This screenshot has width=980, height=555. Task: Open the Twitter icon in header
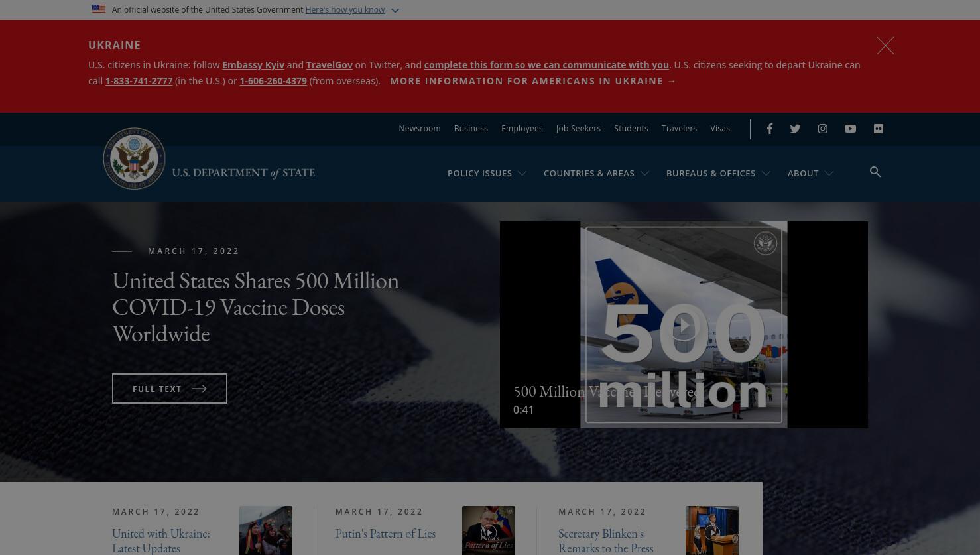click(795, 129)
